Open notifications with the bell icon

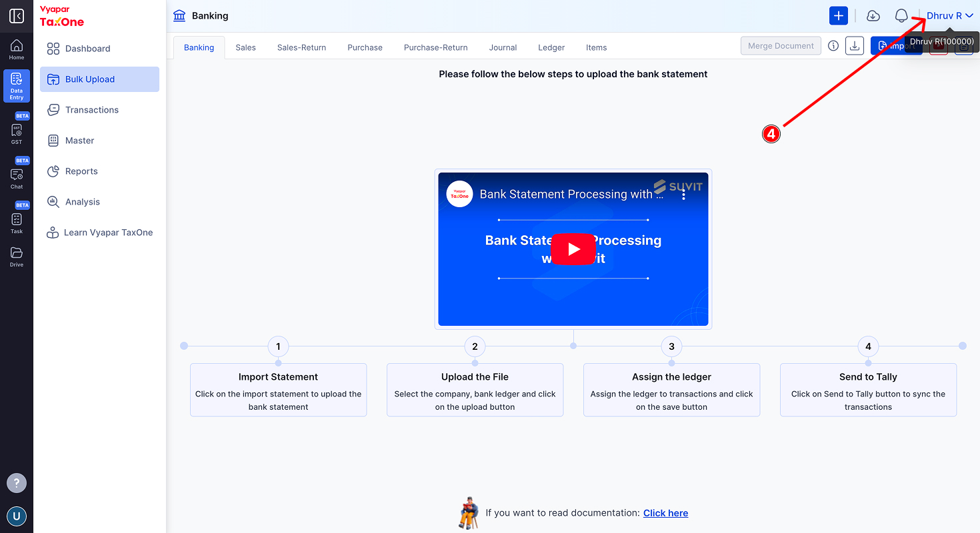(x=901, y=16)
